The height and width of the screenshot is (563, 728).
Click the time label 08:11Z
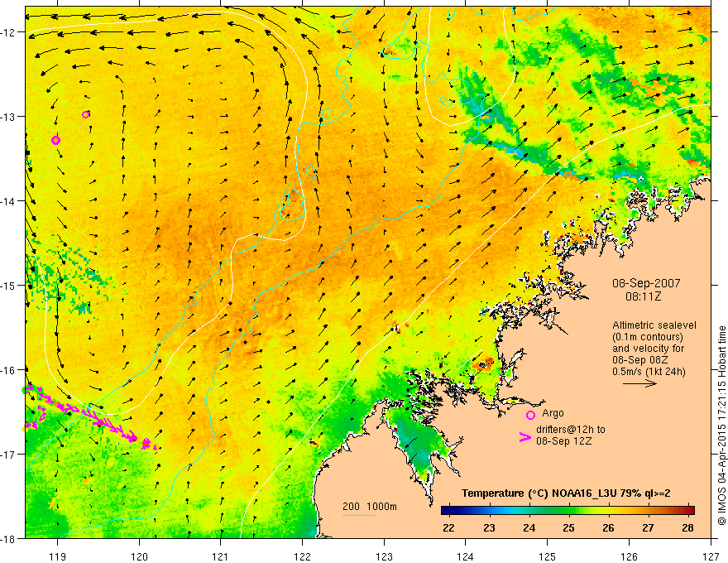pos(643,296)
